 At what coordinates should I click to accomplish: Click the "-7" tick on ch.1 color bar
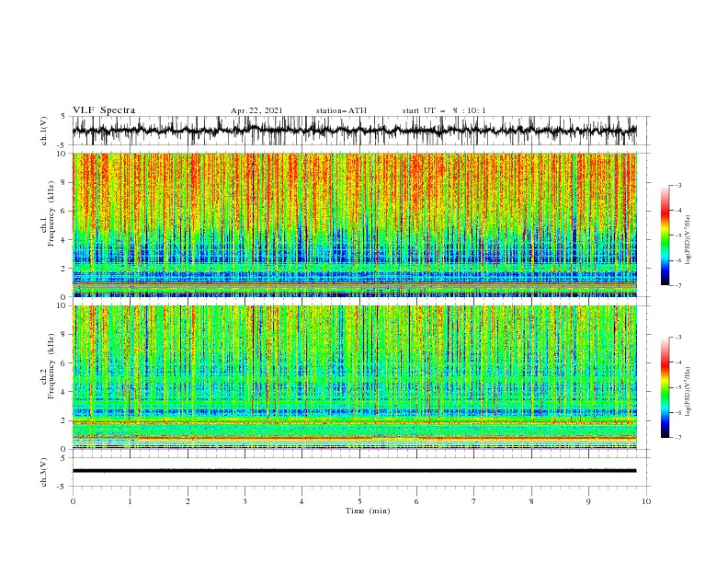(677, 286)
